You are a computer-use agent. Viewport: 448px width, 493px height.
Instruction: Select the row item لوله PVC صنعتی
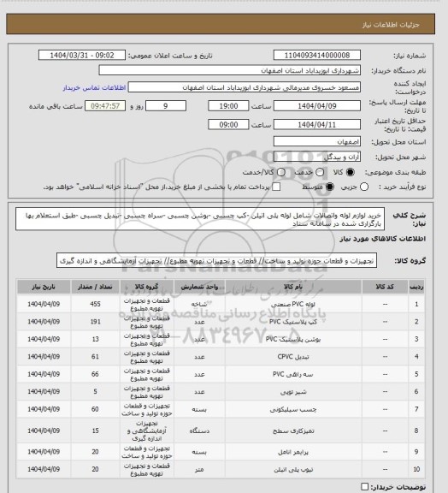pyautogui.click(x=293, y=304)
